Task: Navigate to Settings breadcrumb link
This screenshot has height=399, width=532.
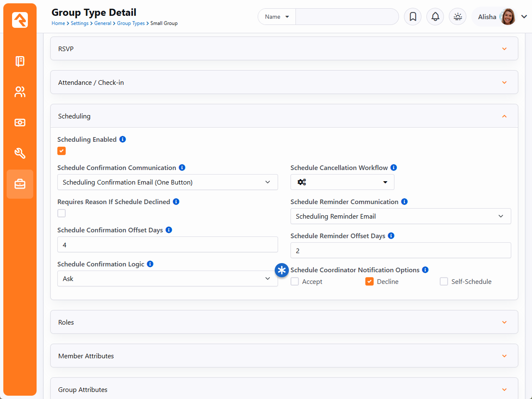Action: pos(79,23)
